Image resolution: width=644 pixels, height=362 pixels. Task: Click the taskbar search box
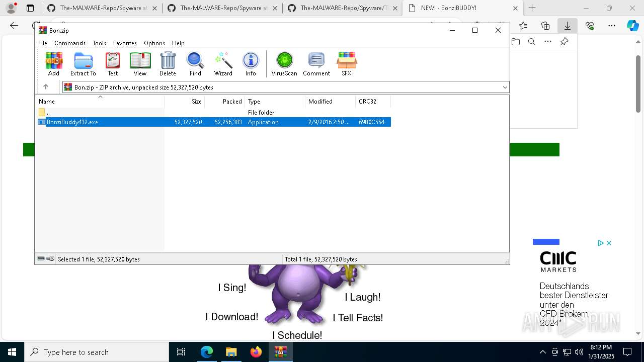97,352
